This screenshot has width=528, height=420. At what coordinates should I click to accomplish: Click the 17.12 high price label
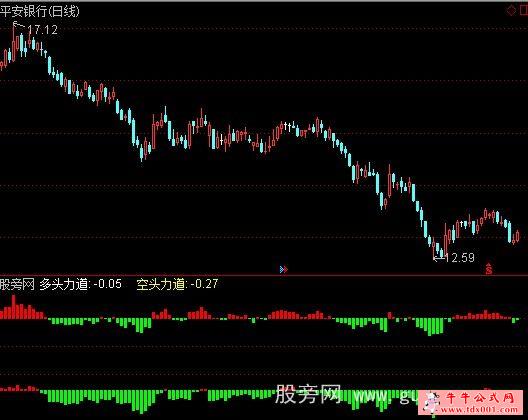click(42, 30)
